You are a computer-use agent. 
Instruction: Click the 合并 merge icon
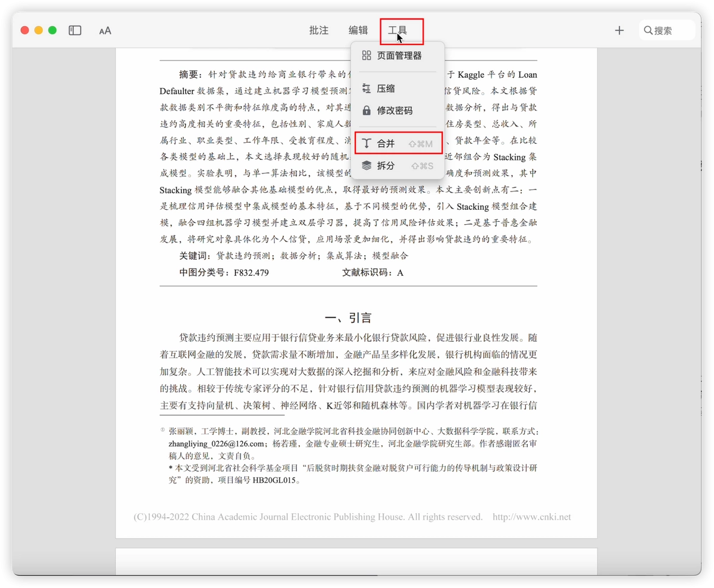click(367, 143)
